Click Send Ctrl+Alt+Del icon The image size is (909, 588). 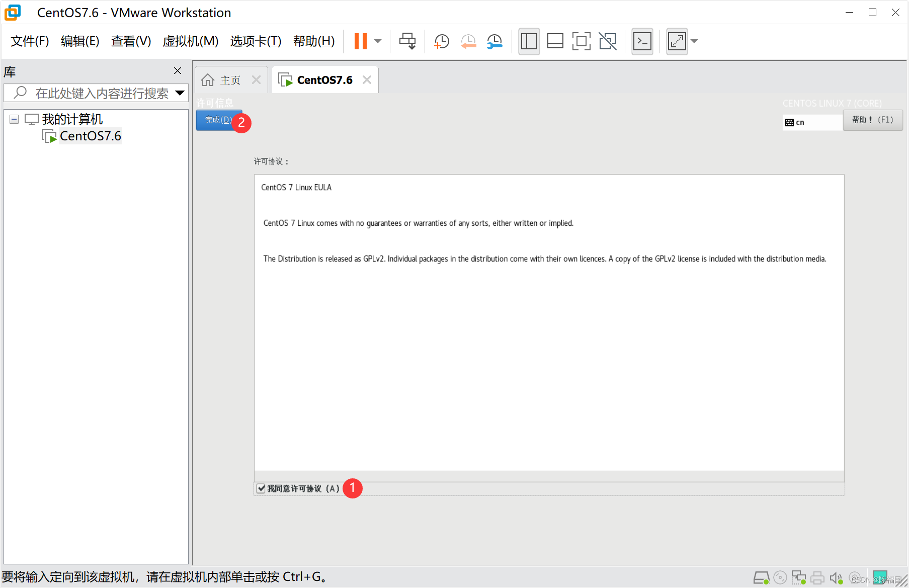[x=407, y=41]
